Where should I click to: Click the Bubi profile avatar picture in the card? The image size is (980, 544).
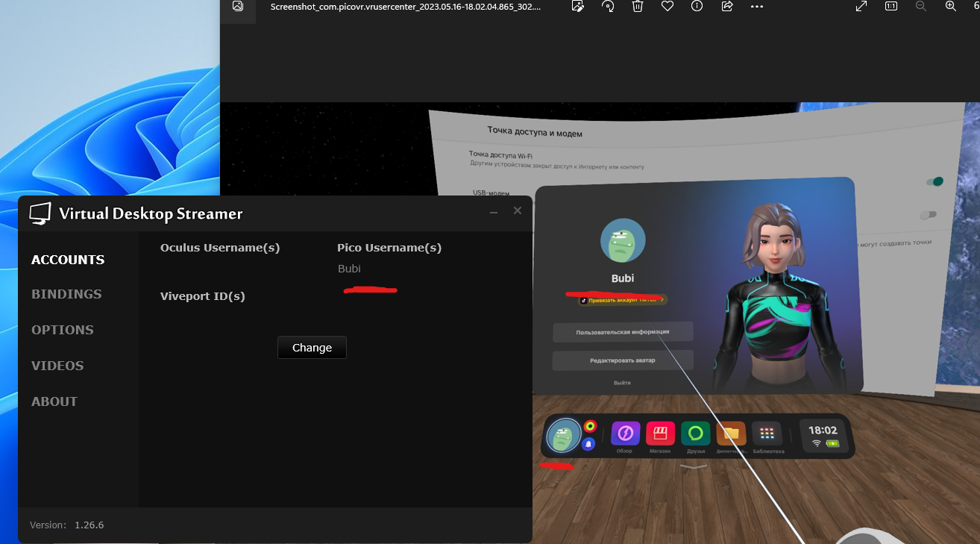point(623,241)
